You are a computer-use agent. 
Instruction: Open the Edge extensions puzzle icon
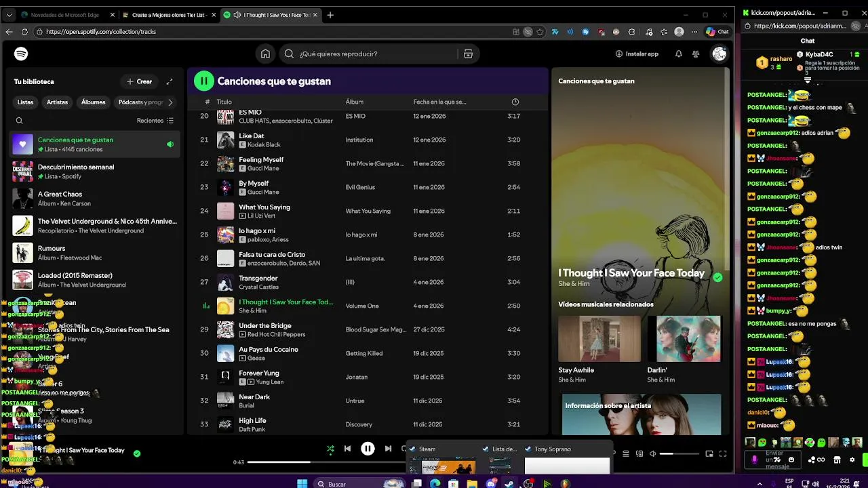(x=632, y=32)
